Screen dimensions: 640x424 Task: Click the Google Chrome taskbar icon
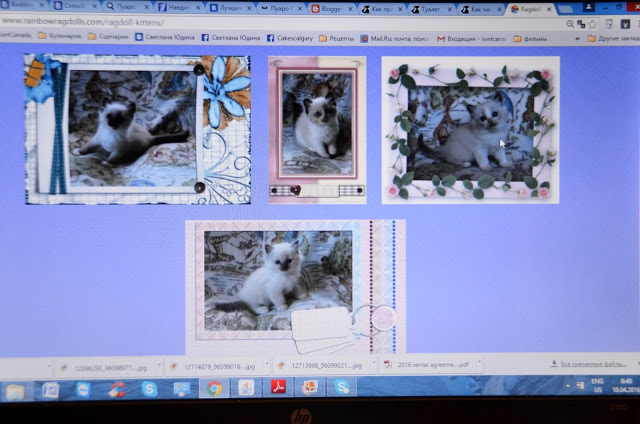point(213,390)
